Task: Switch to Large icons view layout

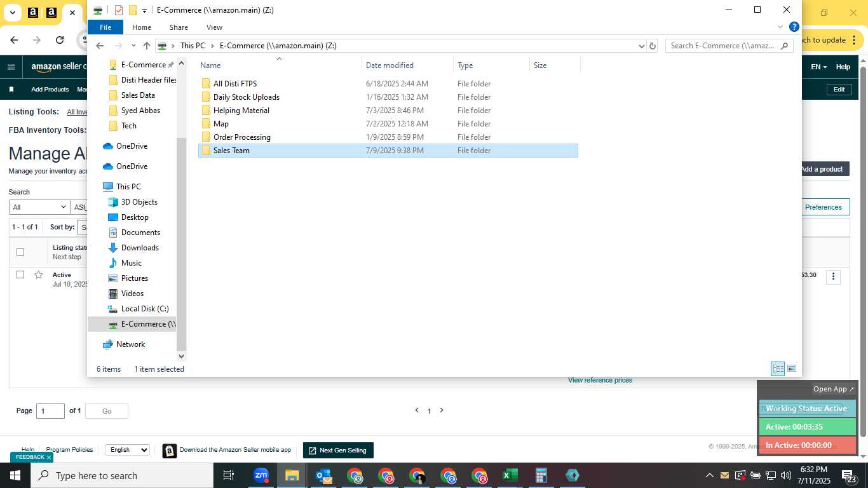Action: [792, 369]
